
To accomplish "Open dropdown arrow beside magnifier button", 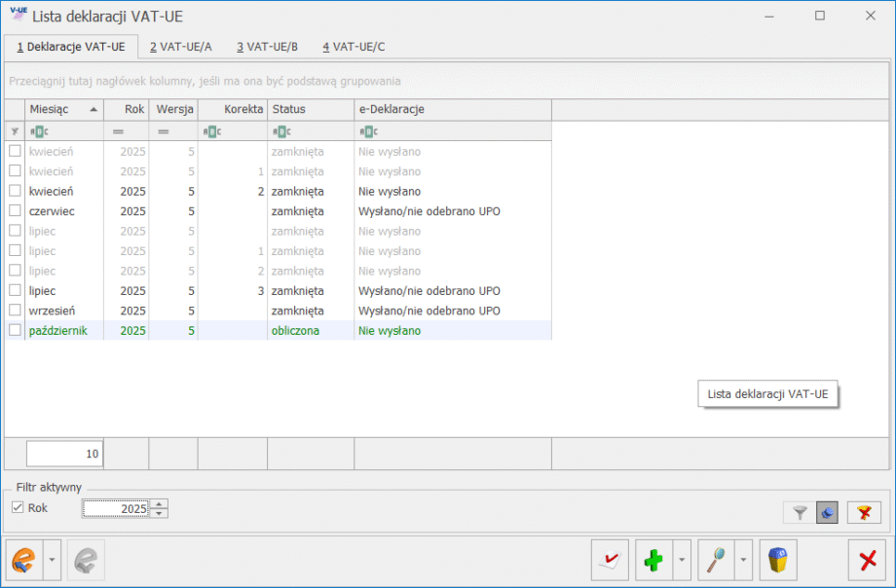I will pyautogui.click(x=743, y=560).
